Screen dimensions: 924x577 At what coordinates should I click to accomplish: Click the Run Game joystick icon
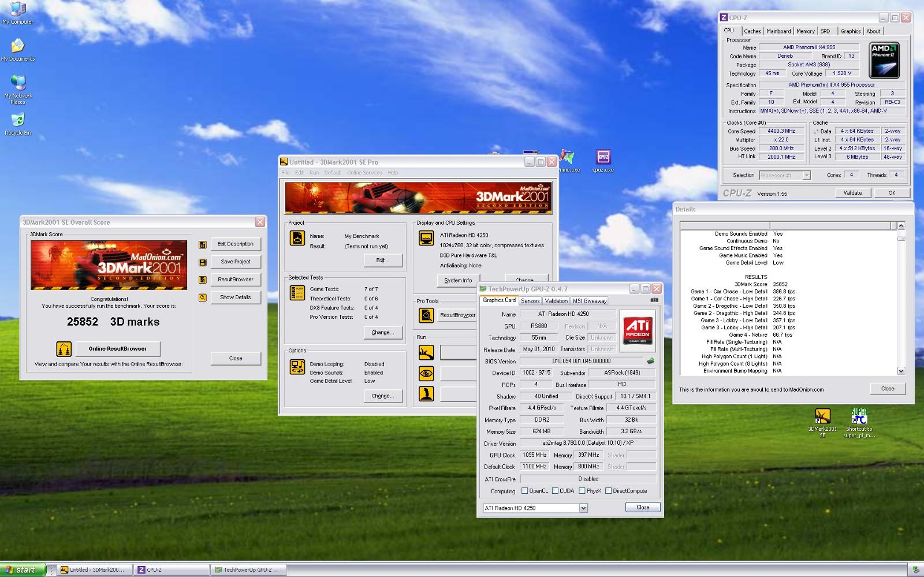[426, 394]
